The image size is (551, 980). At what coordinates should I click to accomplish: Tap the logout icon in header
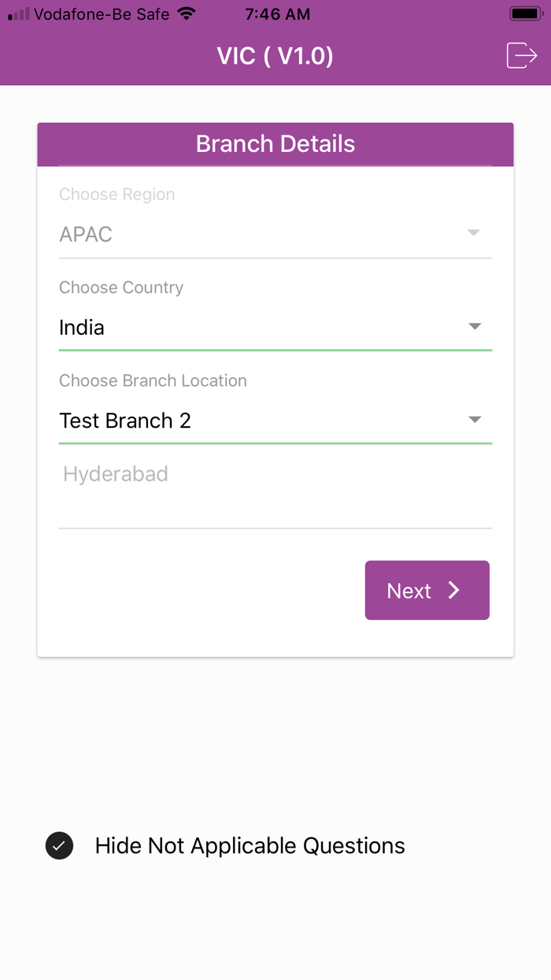[x=521, y=55]
